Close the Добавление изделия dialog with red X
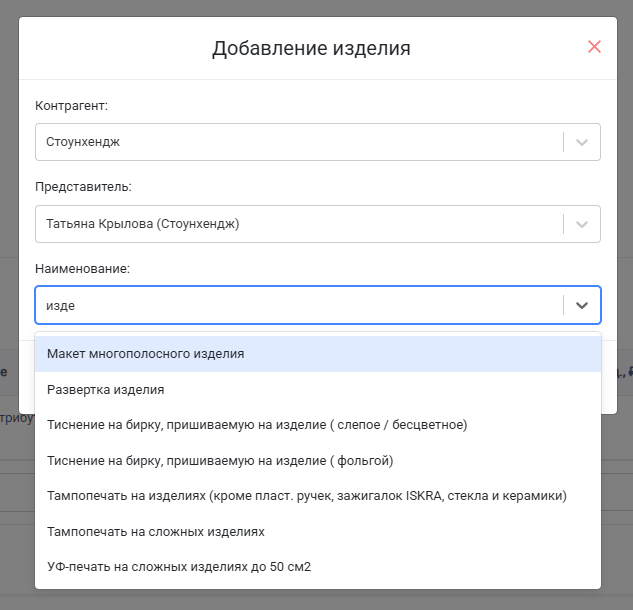This screenshot has height=610, width=633. click(x=594, y=47)
